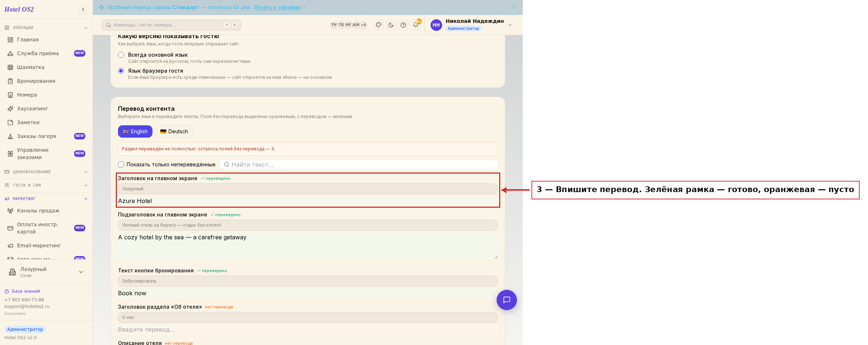Switch to the English language tab
The width and height of the screenshot is (868, 345).
[135, 131]
